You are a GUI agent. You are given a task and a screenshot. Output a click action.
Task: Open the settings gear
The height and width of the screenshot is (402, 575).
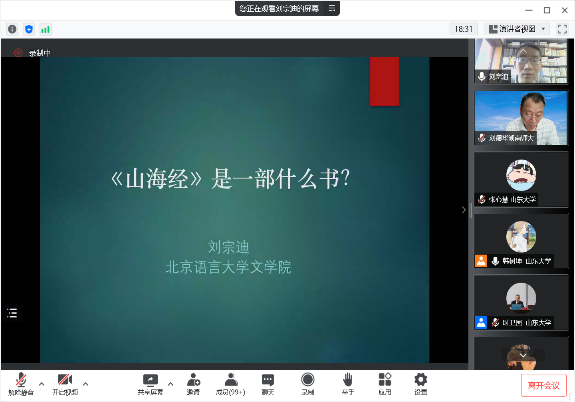coord(421,384)
